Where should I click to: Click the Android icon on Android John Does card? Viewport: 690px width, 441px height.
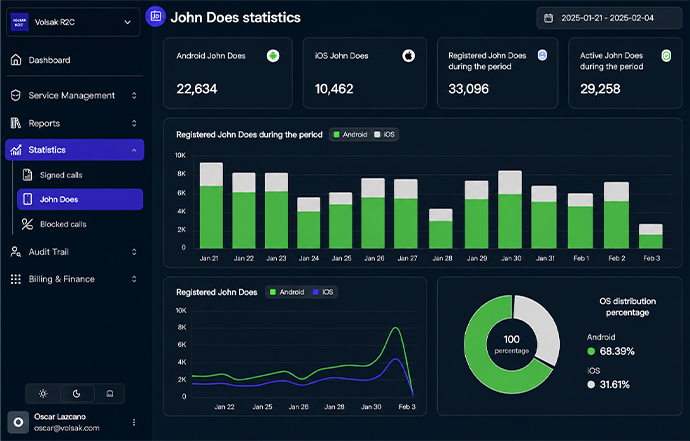[273, 56]
